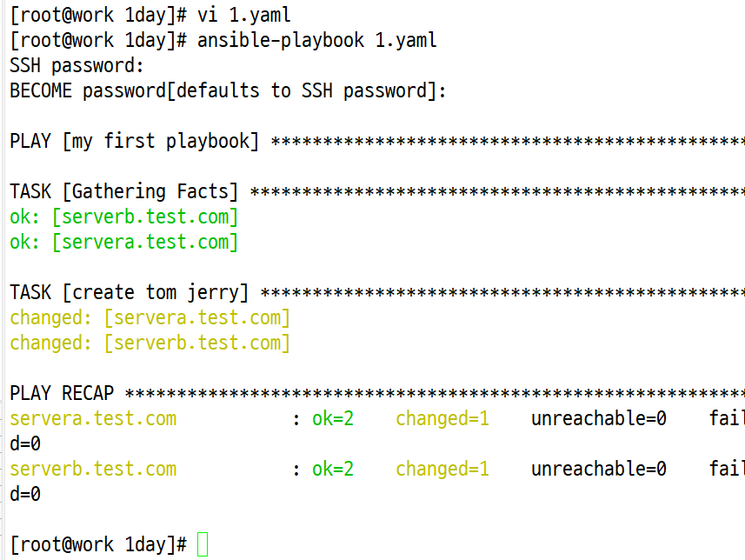Click servera.test.com in the recap
The height and width of the screenshot is (560, 745).
click(x=93, y=418)
